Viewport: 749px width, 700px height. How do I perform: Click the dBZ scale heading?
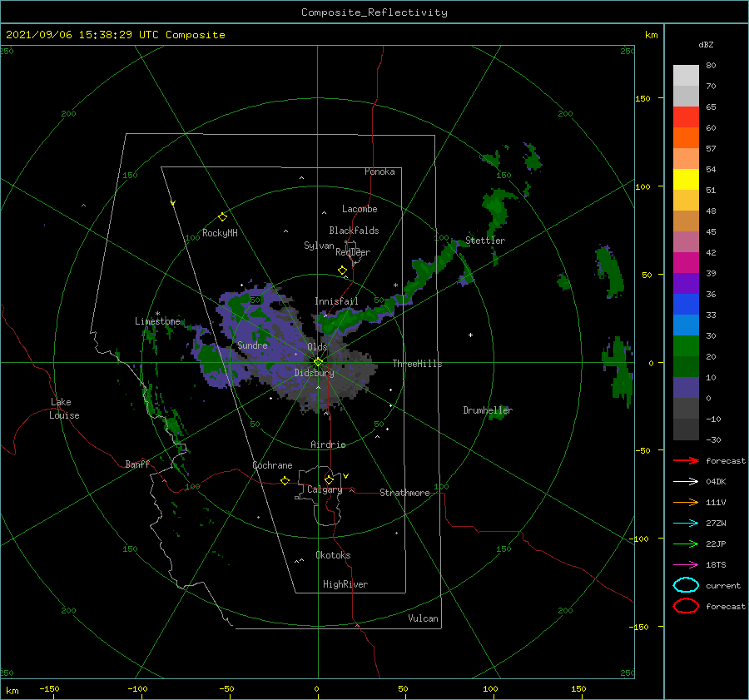706,44
